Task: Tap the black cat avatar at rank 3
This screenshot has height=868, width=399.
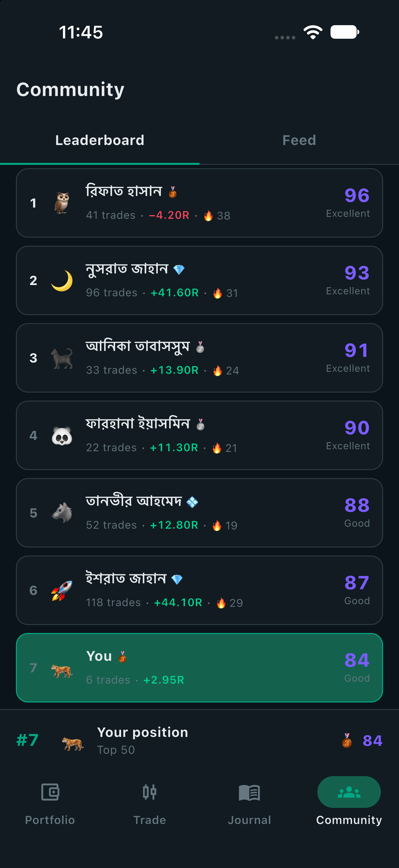Action: [62, 358]
